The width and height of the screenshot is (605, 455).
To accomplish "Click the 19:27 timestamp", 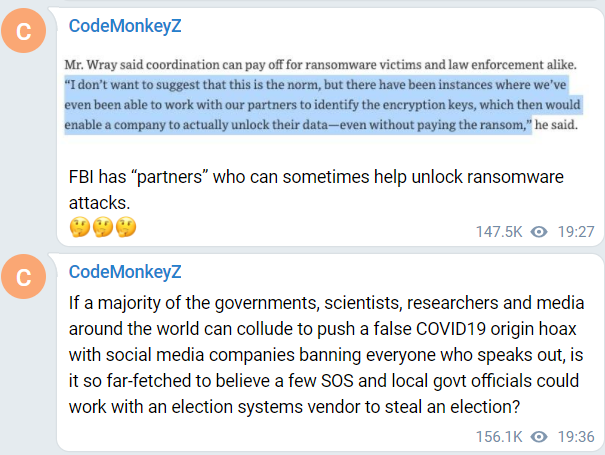I will (x=576, y=231).
